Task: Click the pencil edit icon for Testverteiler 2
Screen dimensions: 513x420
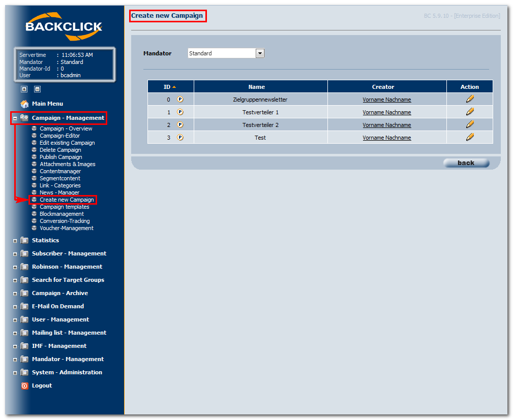Action: tap(470, 124)
